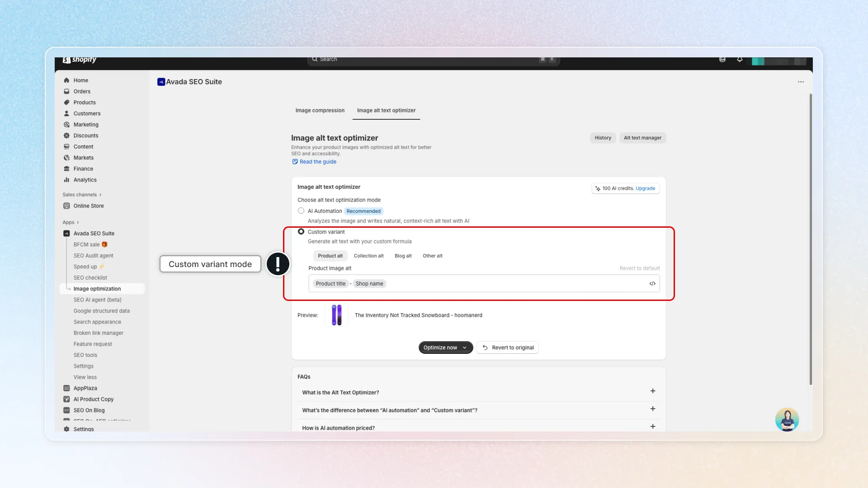Open Search appearance in sidebar
Image resolution: width=868 pixels, height=488 pixels.
(x=97, y=322)
